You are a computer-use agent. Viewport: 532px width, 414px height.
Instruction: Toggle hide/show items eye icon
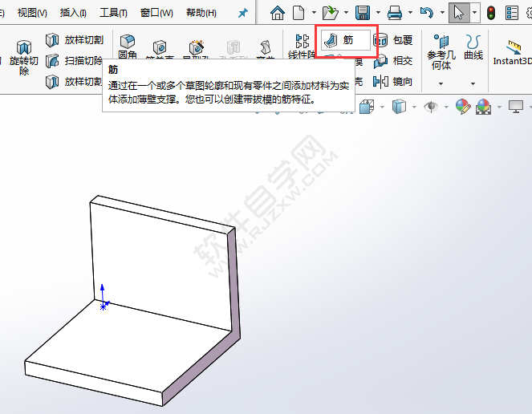[431, 107]
